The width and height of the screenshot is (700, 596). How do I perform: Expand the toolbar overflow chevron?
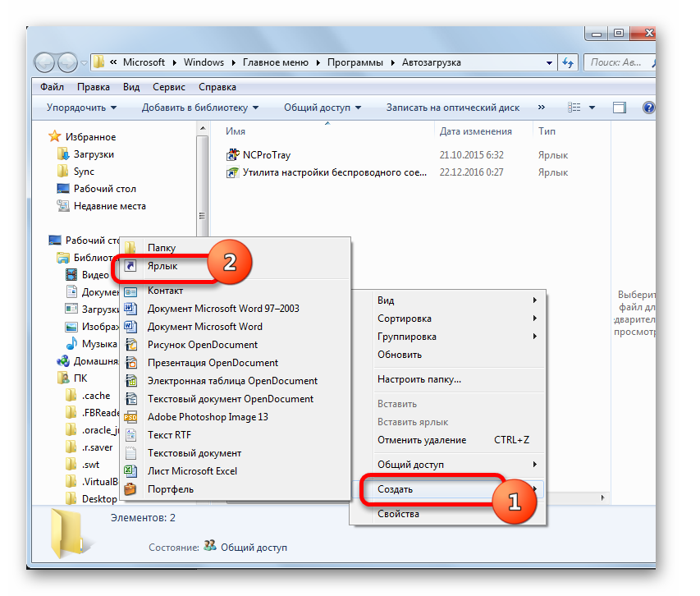pyautogui.click(x=541, y=108)
